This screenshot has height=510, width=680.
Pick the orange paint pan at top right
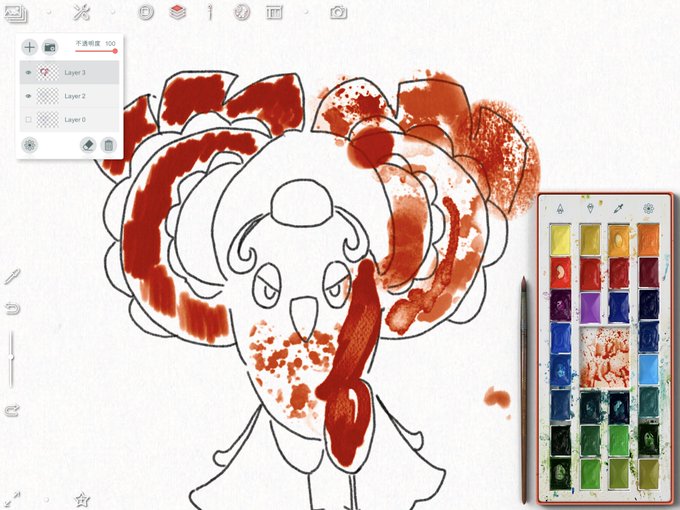(649, 239)
